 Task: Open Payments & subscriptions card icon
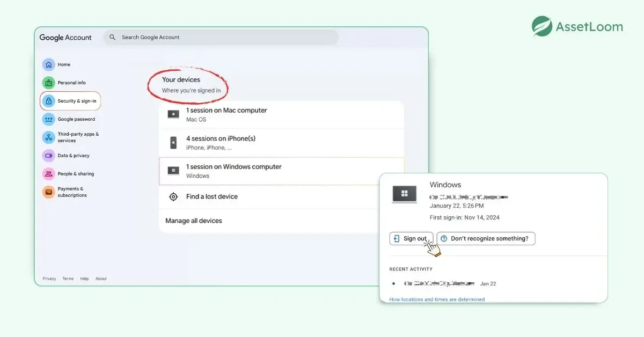coord(49,192)
